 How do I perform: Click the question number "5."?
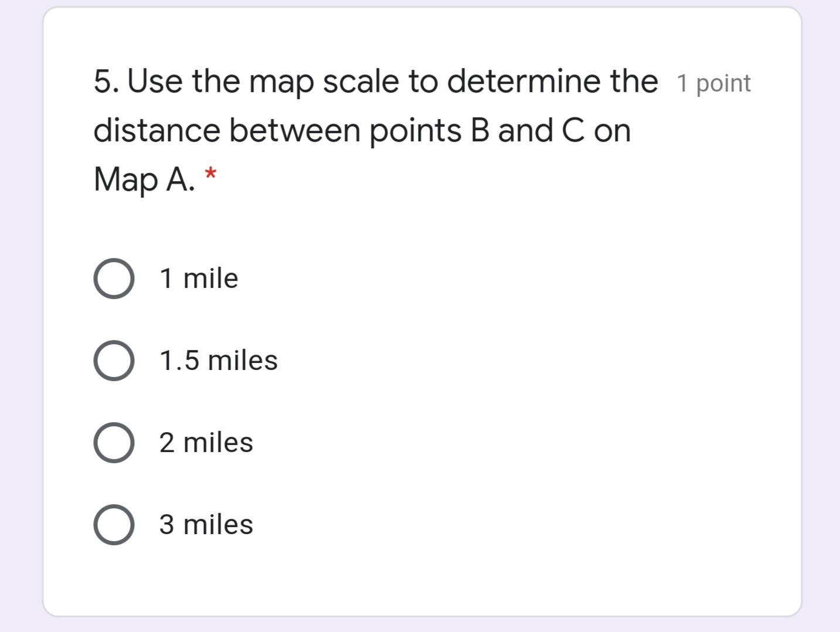coord(107,81)
